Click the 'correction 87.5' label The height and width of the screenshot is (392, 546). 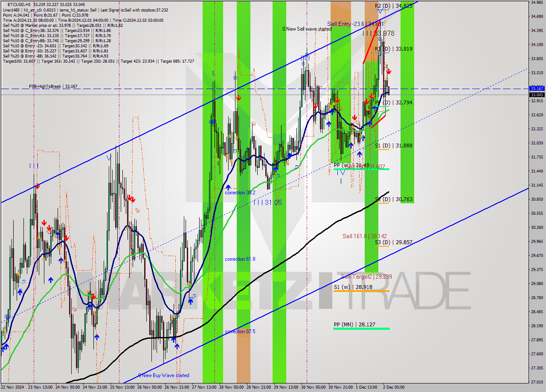coord(240,331)
